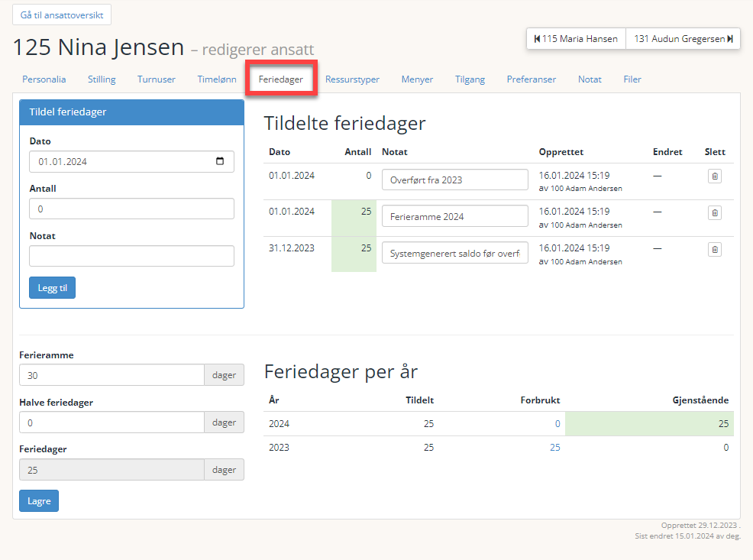Edit the Ferieramme days field

(x=112, y=375)
